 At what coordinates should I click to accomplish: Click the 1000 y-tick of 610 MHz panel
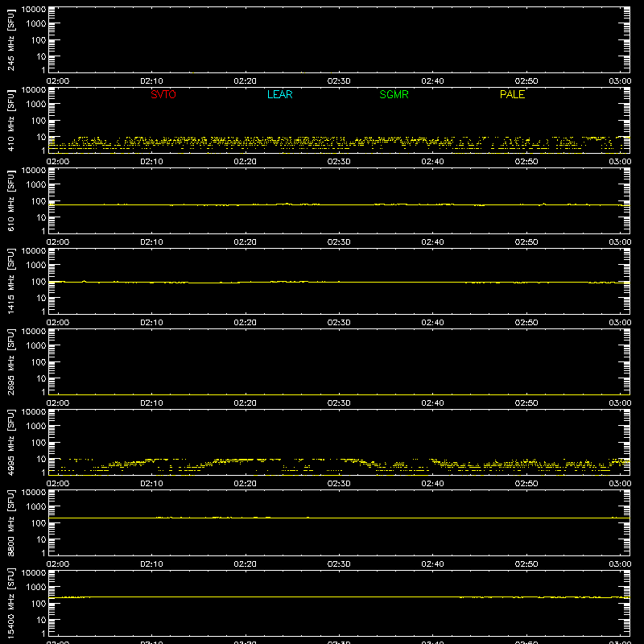tap(36, 185)
